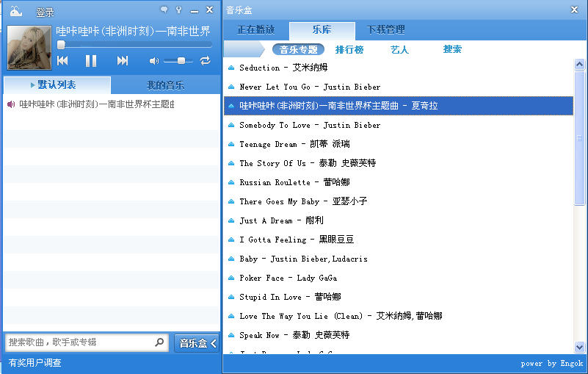Click the 登录 login link
This screenshot has width=588, height=374.
click(x=45, y=12)
